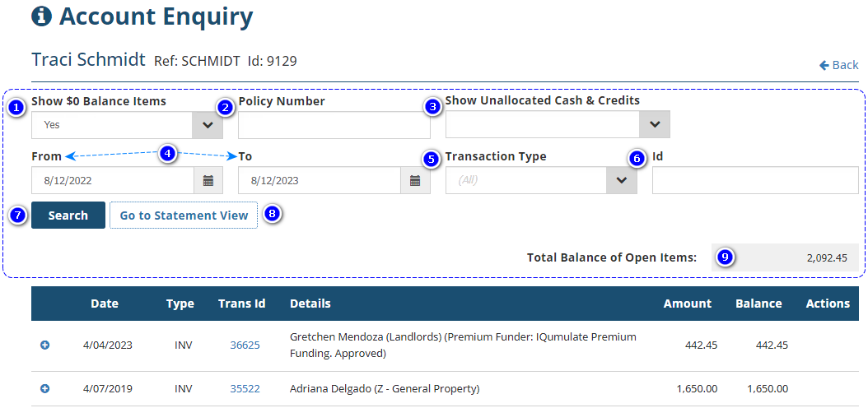The width and height of the screenshot is (868, 408).
Task: Go Back using the Back link
Action: click(838, 65)
